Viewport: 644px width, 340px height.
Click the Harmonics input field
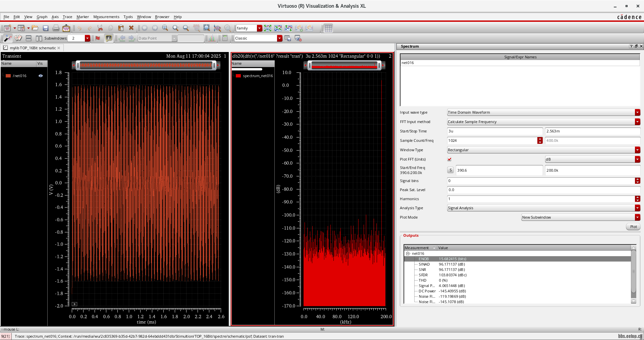(541, 199)
